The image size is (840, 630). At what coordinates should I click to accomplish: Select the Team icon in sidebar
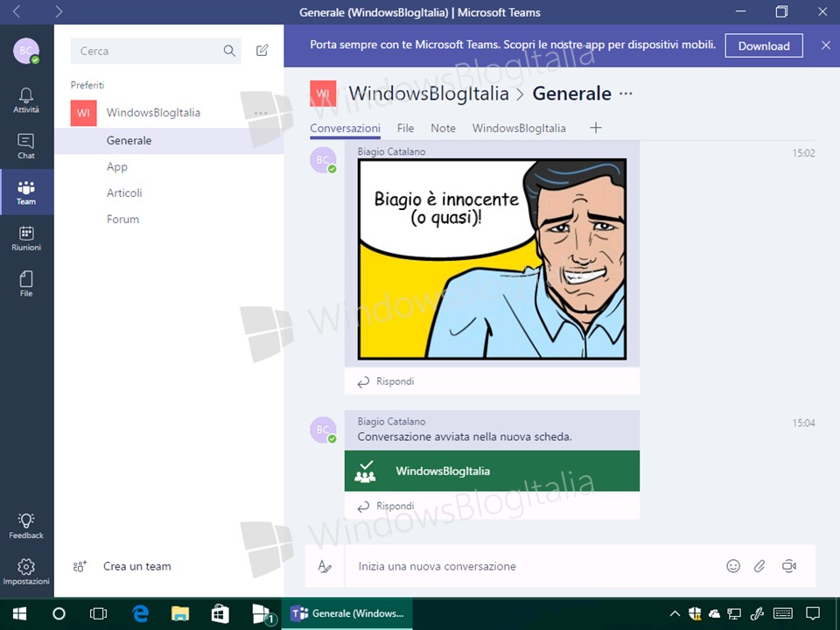[x=26, y=192]
